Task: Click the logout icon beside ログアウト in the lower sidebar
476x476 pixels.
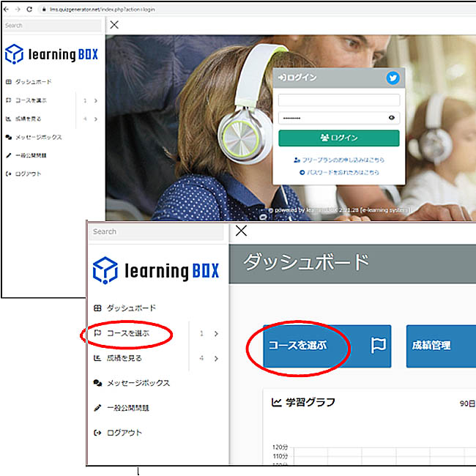Action: click(97, 433)
